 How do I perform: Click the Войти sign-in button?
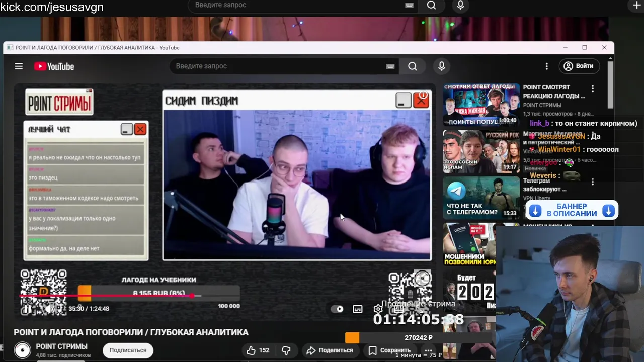[x=579, y=66]
